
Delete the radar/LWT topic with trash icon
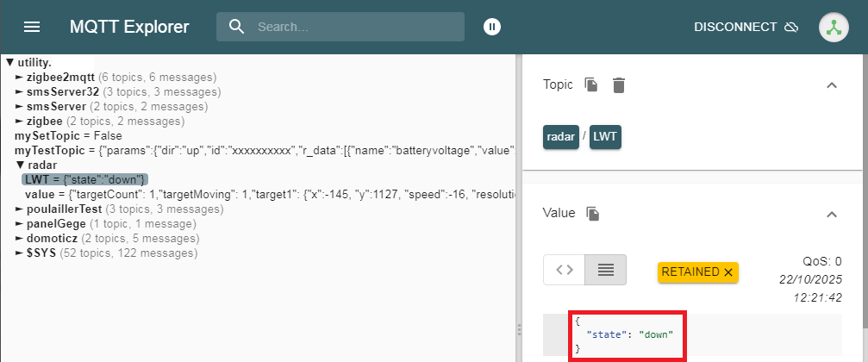[x=619, y=84]
